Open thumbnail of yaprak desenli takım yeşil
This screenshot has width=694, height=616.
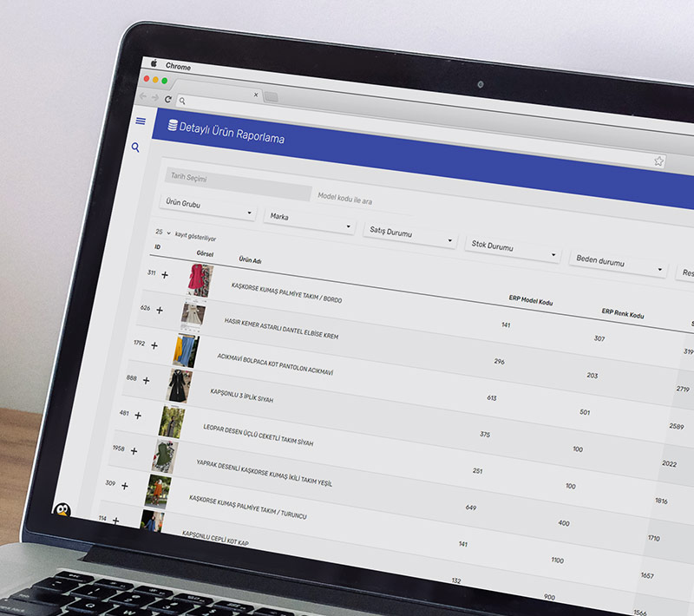coord(165,457)
